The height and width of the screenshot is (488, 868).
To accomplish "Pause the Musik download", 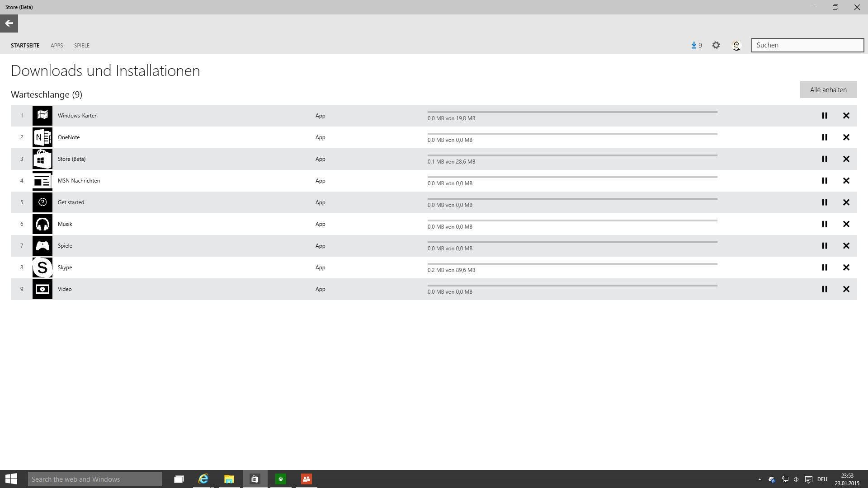I will pyautogui.click(x=825, y=224).
